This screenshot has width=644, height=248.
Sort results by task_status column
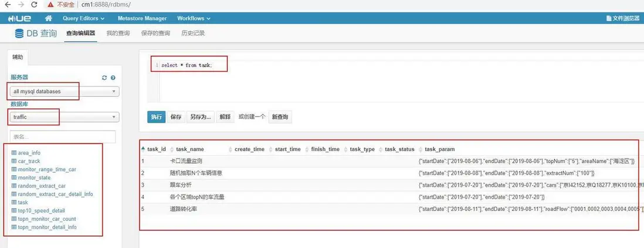(399, 149)
